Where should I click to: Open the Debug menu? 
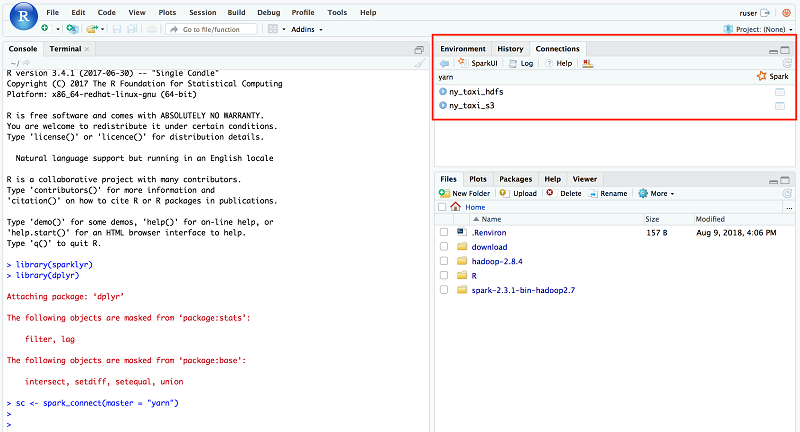269,12
